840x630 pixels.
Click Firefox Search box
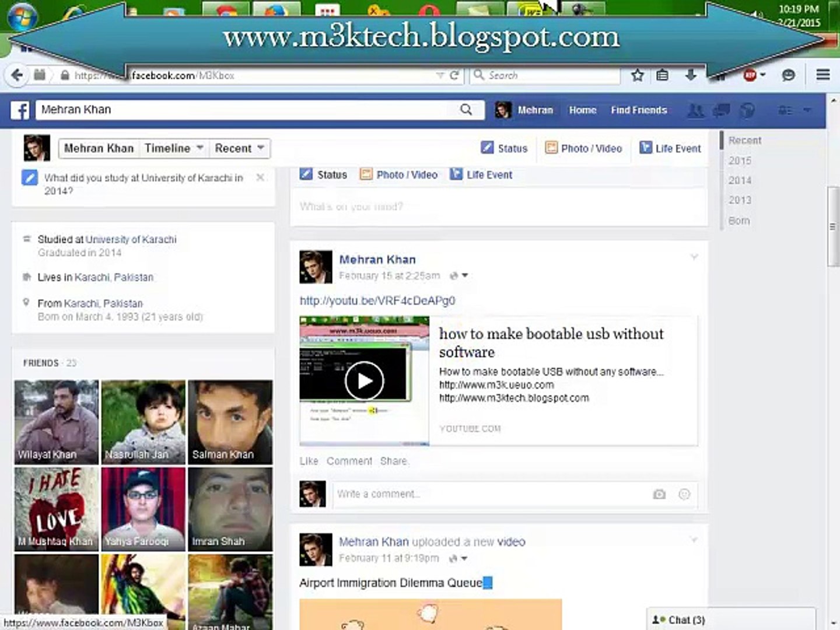(x=545, y=75)
